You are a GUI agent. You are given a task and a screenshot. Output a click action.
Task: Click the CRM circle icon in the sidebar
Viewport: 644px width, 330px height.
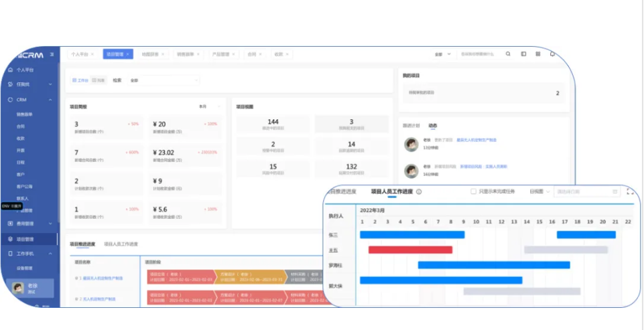(x=10, y=100)
